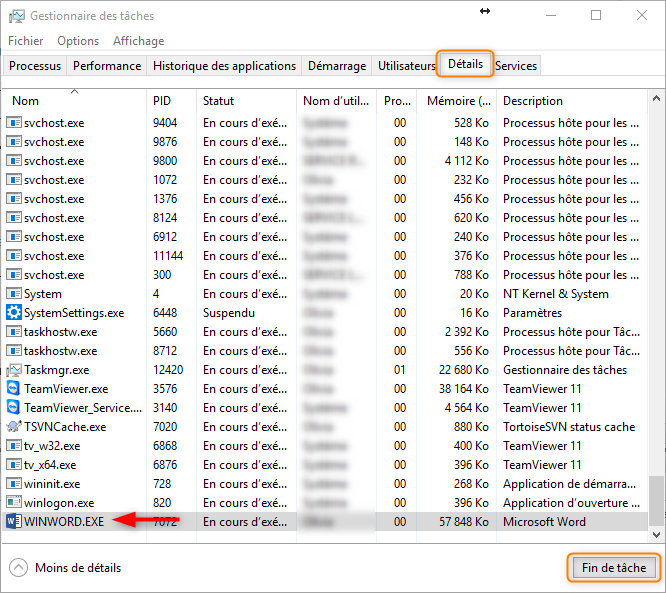Click the TeamViewer_Service process icon
The image size is (666, 593).
[14, 407]
